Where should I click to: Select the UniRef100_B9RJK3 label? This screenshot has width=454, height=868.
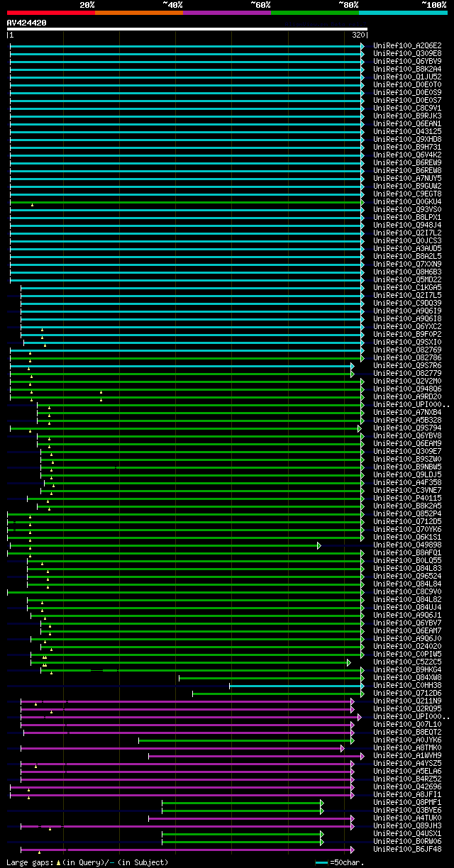[407, 116]
